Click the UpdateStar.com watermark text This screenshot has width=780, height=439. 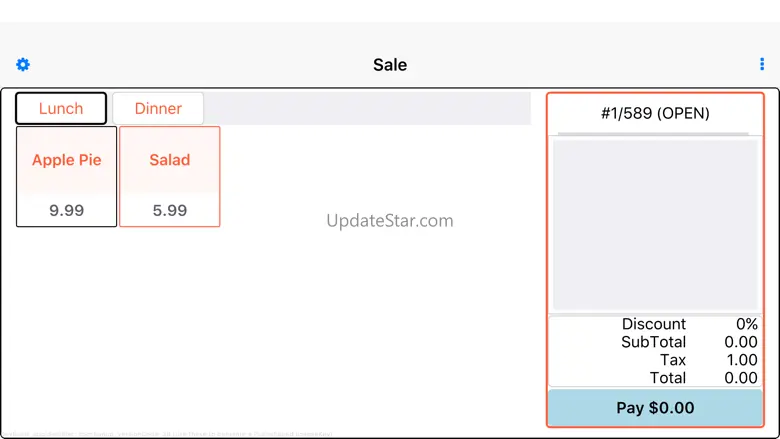tap(390, 220)
